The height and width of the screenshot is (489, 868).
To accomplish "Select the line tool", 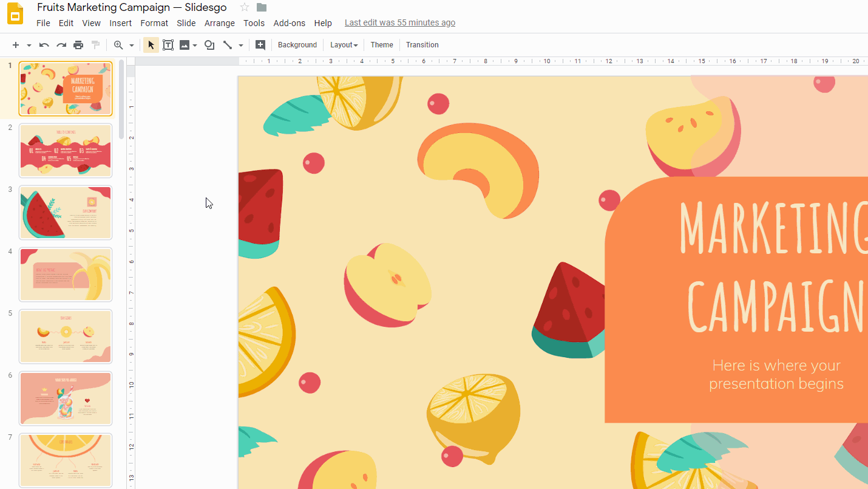I will [x=228, y=44].
